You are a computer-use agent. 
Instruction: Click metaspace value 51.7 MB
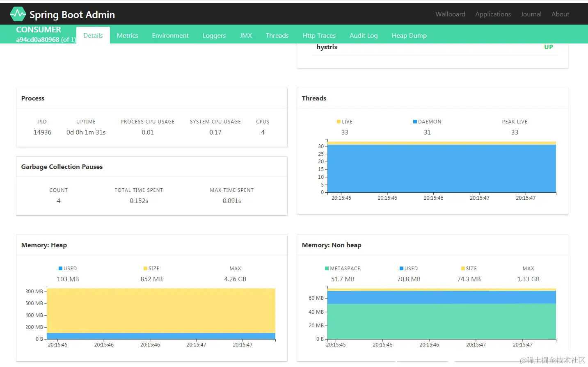pos(343,279)
